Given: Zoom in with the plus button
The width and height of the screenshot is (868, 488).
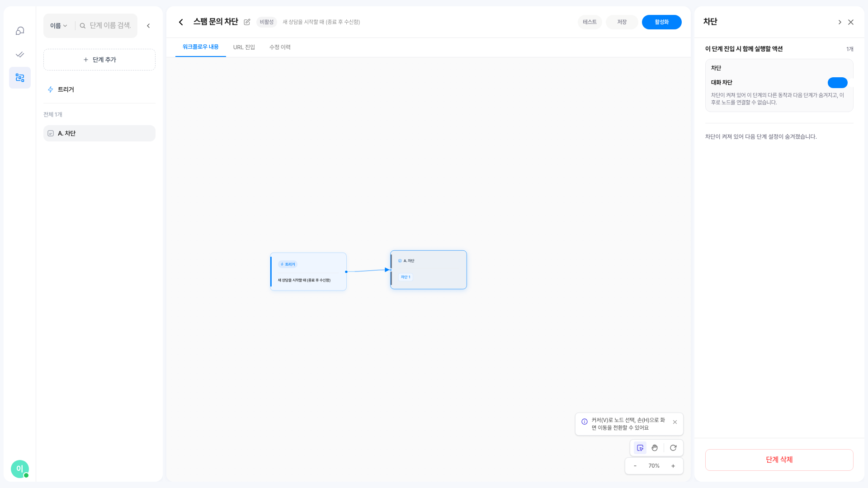Looking at the screenshot, I should pos(673,466).
